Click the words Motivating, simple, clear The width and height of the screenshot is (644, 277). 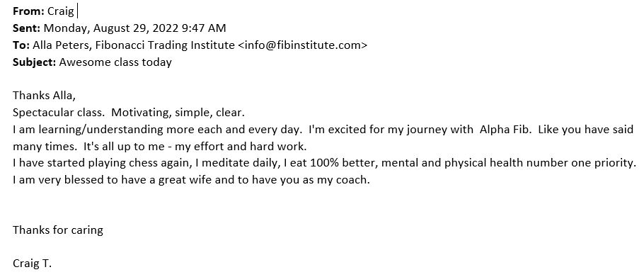(x=178, y=113)
